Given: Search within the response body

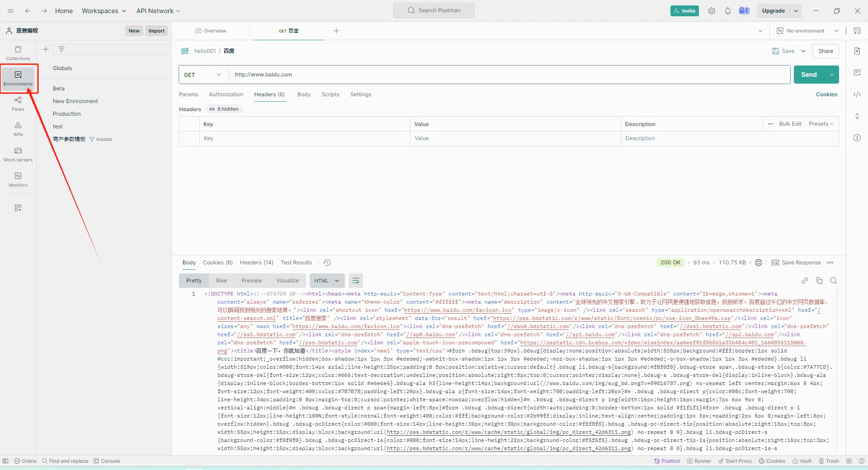Looking at the screenshot, I should tap(834, 281).
